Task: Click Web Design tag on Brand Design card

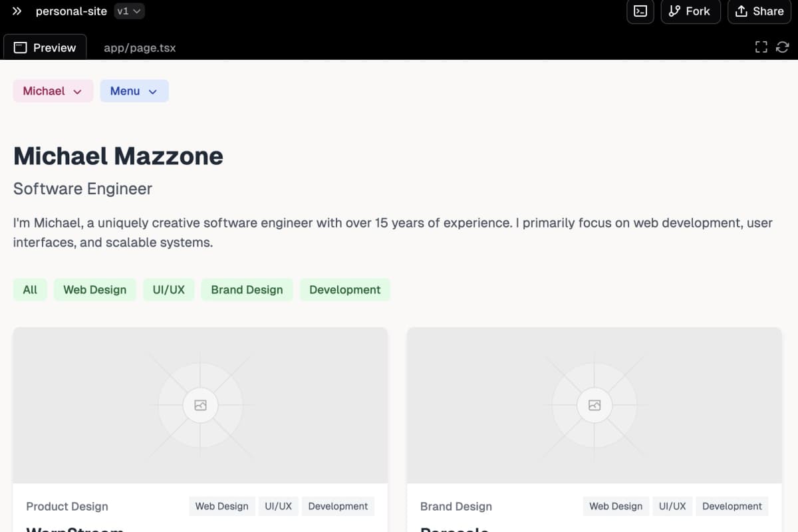Action: click(616, 506)
